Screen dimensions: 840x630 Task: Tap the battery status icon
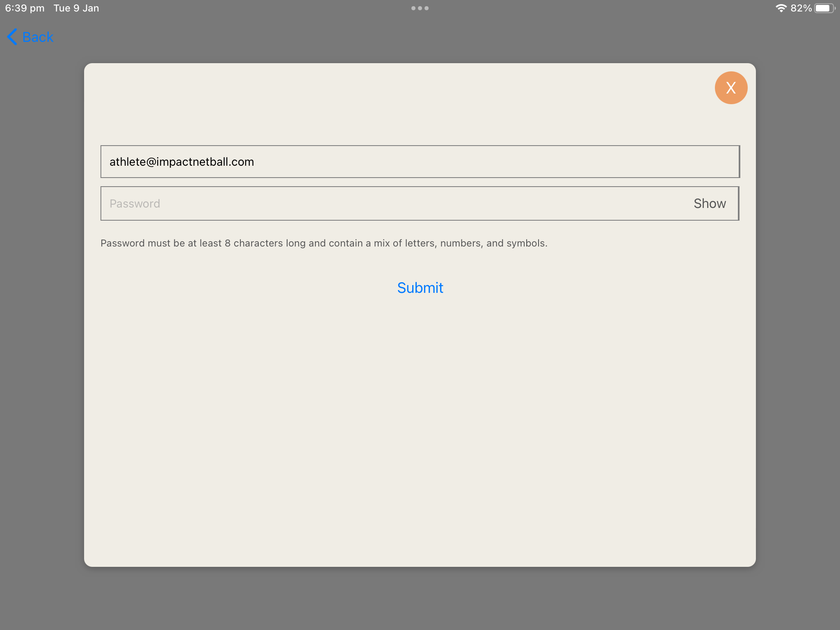pos(824,8)
